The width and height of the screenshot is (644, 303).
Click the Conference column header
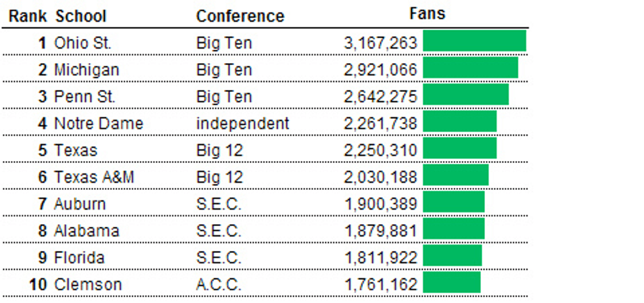241,16
